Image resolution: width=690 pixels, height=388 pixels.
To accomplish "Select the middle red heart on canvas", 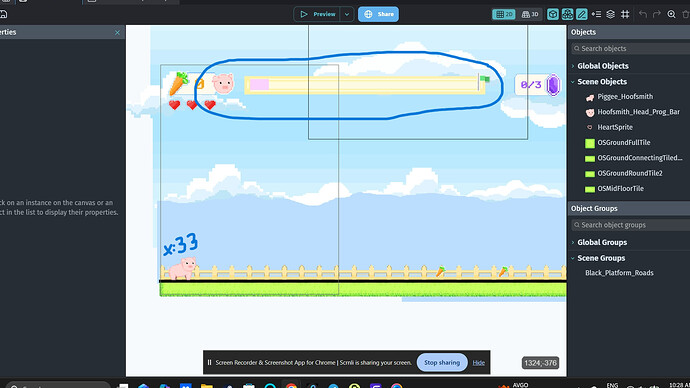I will tap(192, 105).
